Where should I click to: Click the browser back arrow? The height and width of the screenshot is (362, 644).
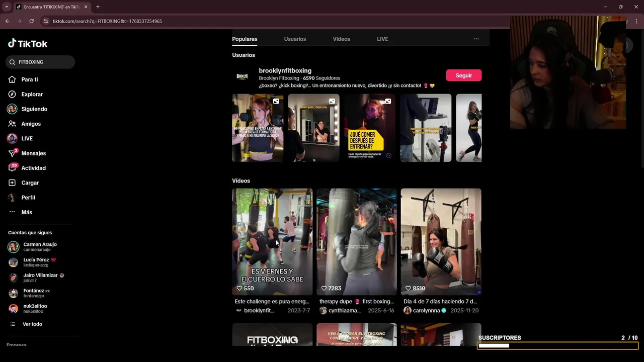pos(8,21)
